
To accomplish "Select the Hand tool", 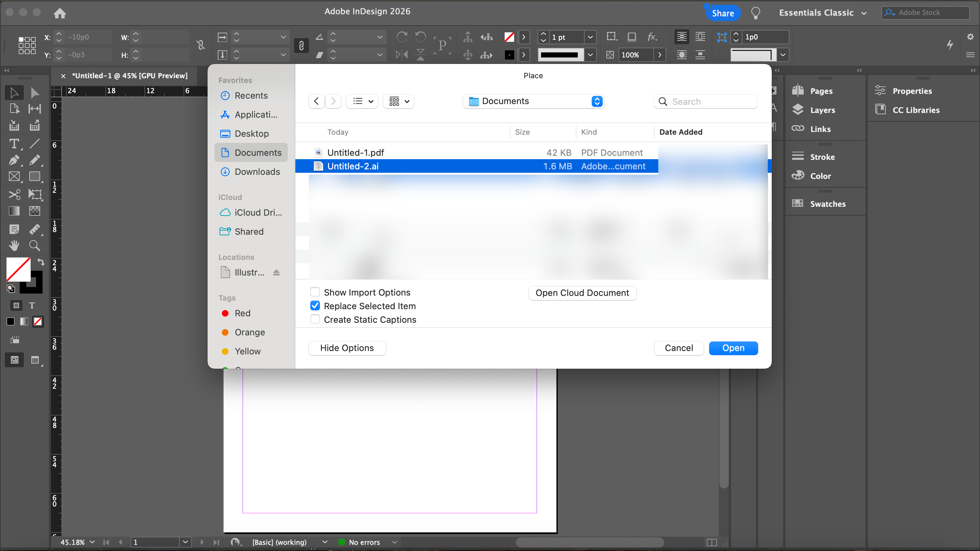I will (14, 246).
